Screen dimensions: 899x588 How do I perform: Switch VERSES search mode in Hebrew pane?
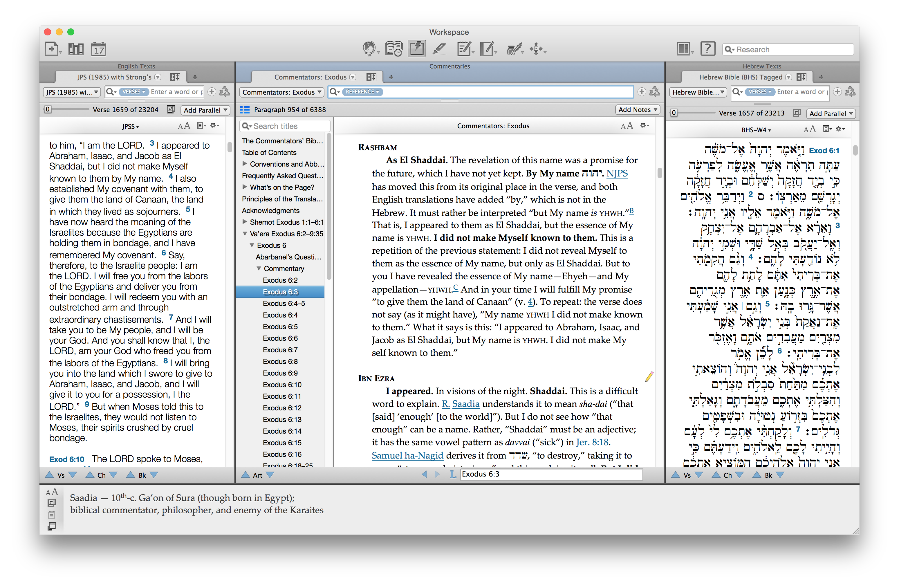pos(760,91)
